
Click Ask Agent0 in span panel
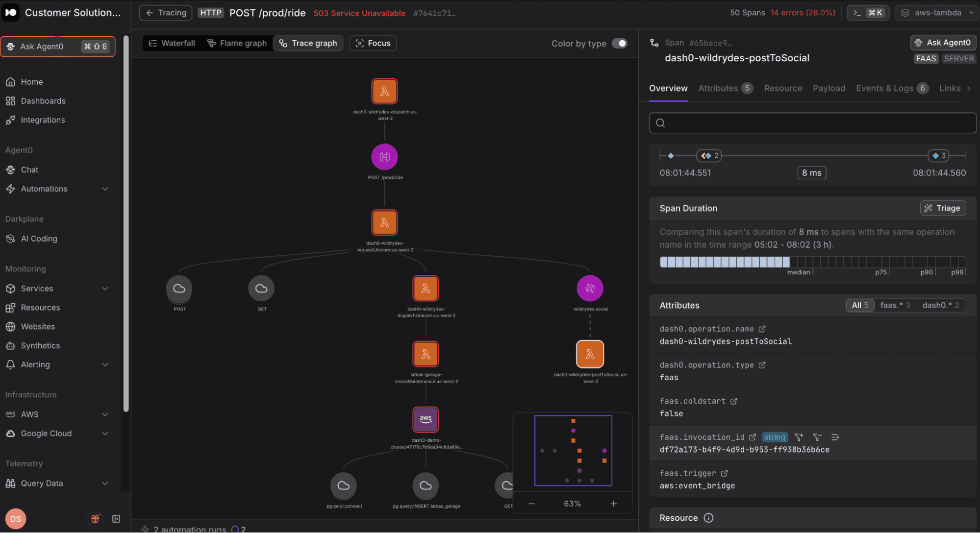[943, 43]
